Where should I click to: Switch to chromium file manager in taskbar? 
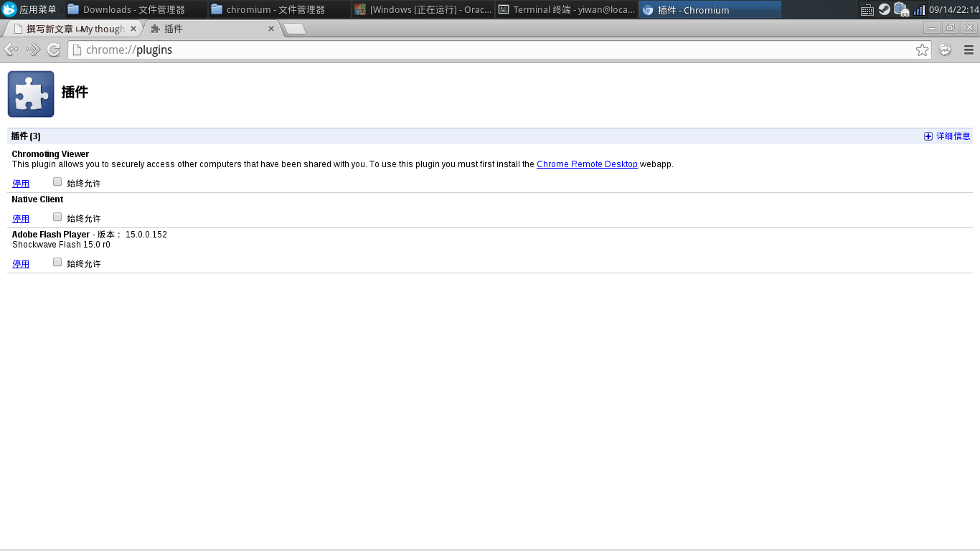point(279,9)
